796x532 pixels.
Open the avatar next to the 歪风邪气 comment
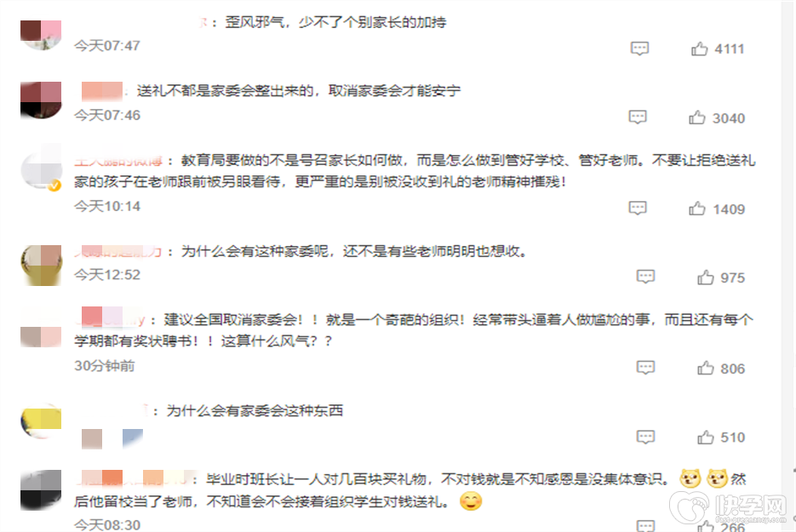(x=41, y=35)
